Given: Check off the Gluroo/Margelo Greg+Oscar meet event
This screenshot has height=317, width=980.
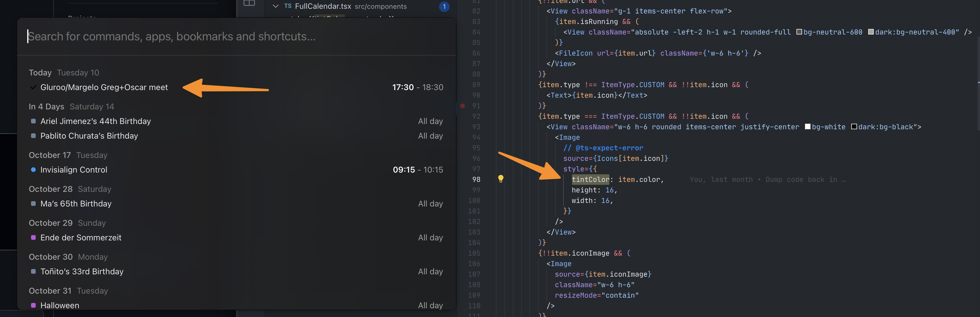Looking at the screenshot, I should pyautogui.click(x=33, y=87).
